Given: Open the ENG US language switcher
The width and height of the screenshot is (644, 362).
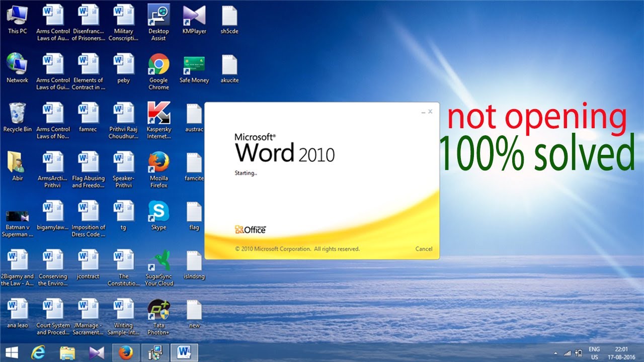Looking at the screenshot, I should point(594,352).
